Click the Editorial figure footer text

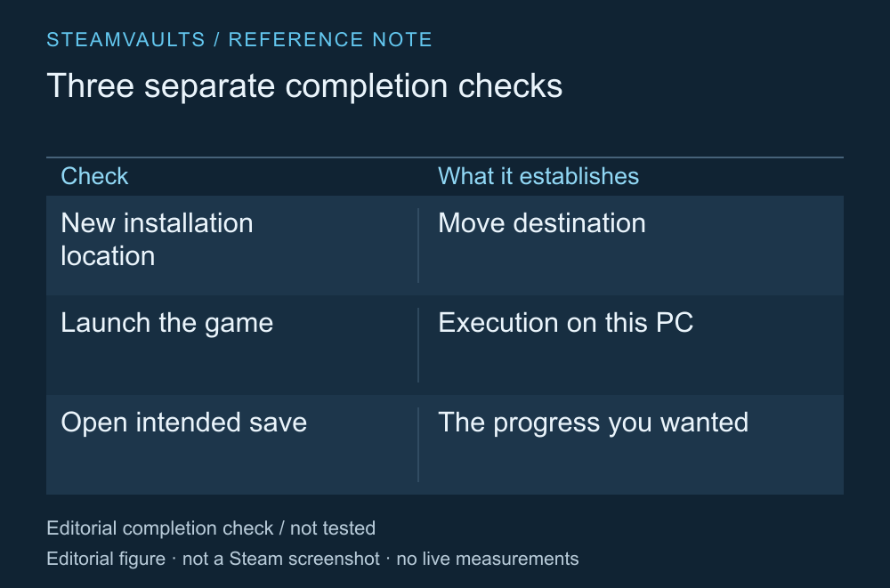106,559
